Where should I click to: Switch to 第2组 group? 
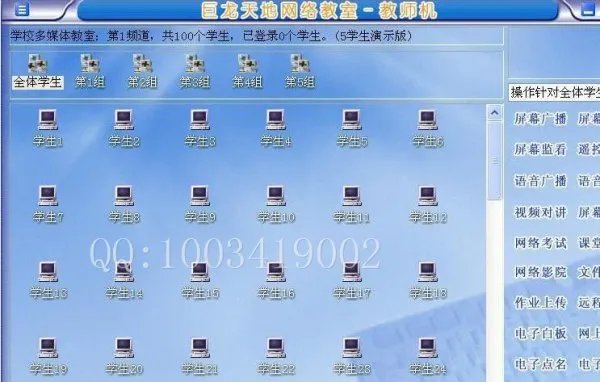pos(142,72)
